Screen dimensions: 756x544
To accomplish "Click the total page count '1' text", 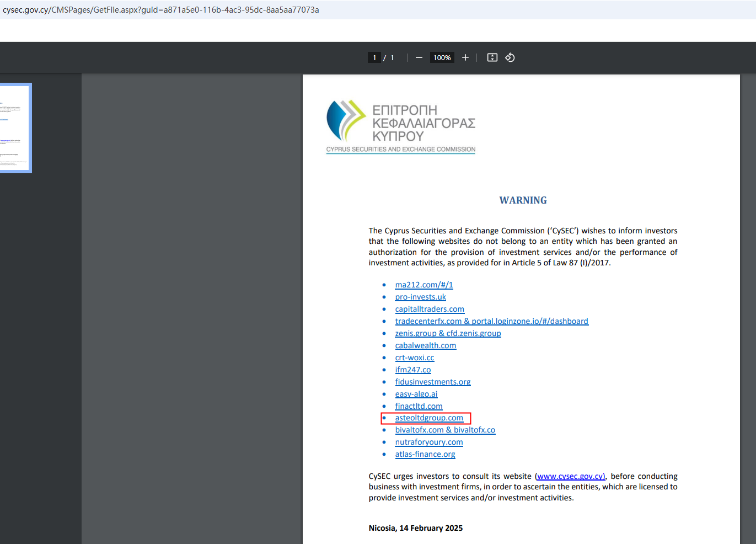I will (x=393, y=57).
